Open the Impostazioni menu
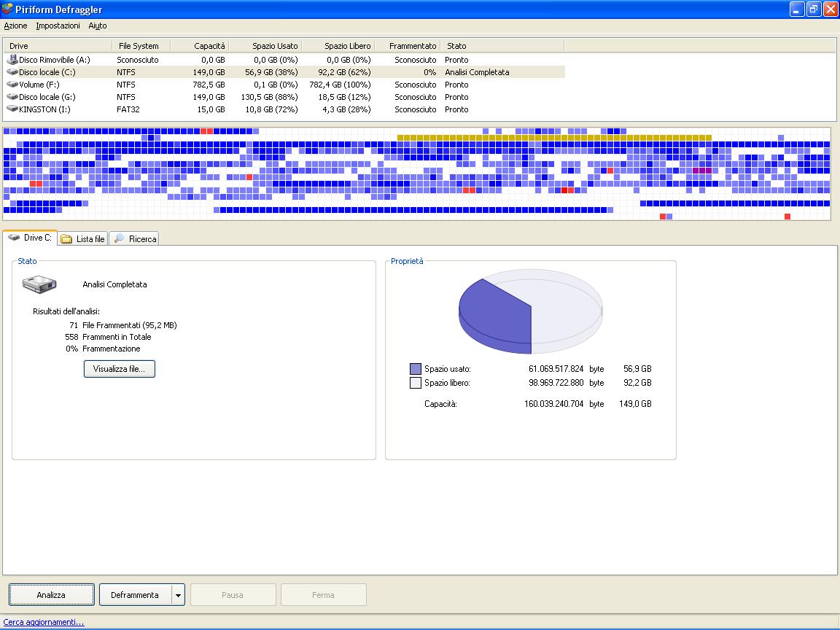The width and height of the screenshot is (840, 630). pos(58,26)
